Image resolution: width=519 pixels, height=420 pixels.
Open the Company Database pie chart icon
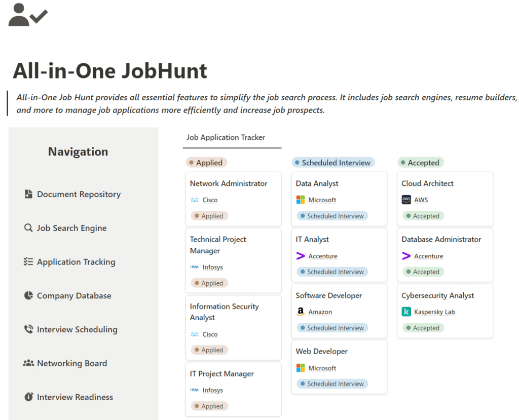[29, 295]
